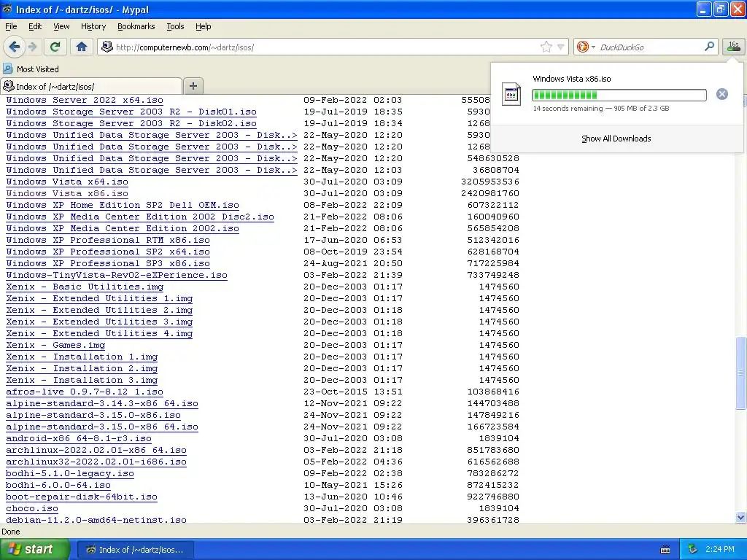
Task: Open Xenix - Basic Utilities.img link
Action: pyautogui.click(x=85, y=287)
